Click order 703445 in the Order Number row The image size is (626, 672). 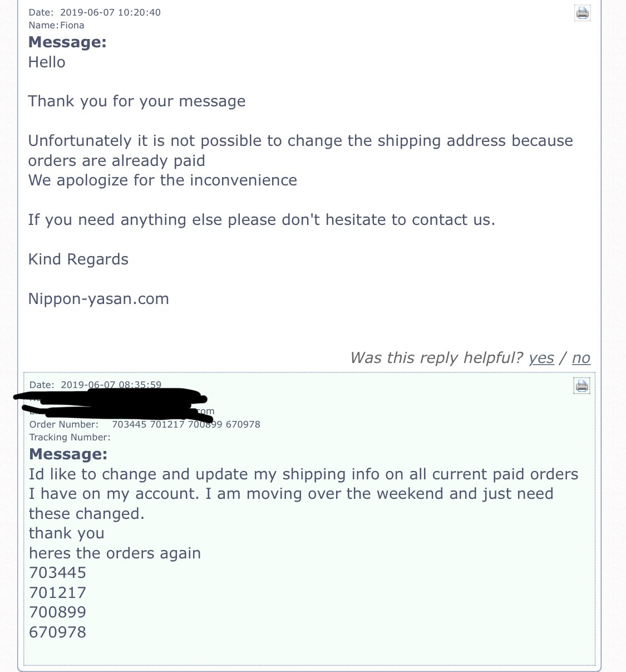click(129, 424)
